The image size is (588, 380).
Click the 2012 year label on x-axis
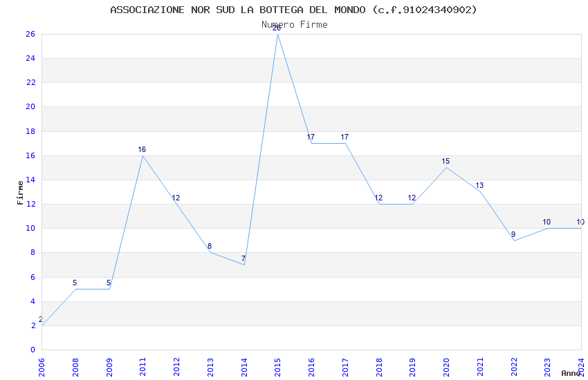176,367
